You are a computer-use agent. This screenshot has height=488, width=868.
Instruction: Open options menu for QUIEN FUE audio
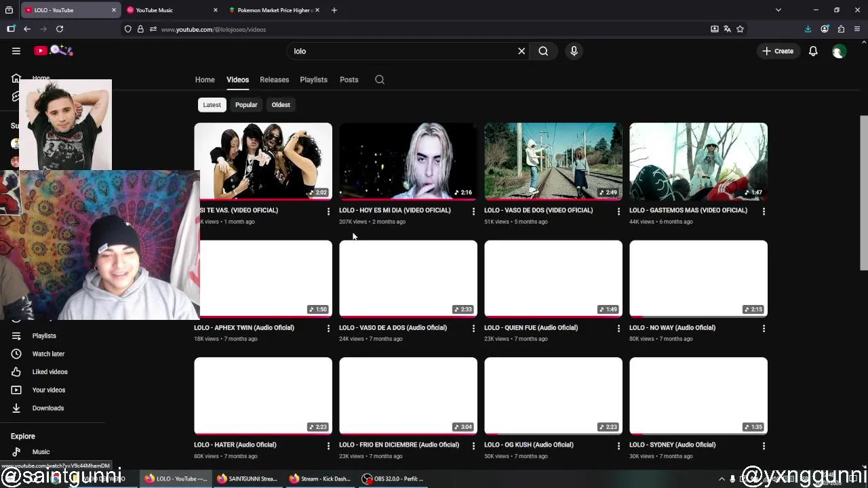coord(618,329)
